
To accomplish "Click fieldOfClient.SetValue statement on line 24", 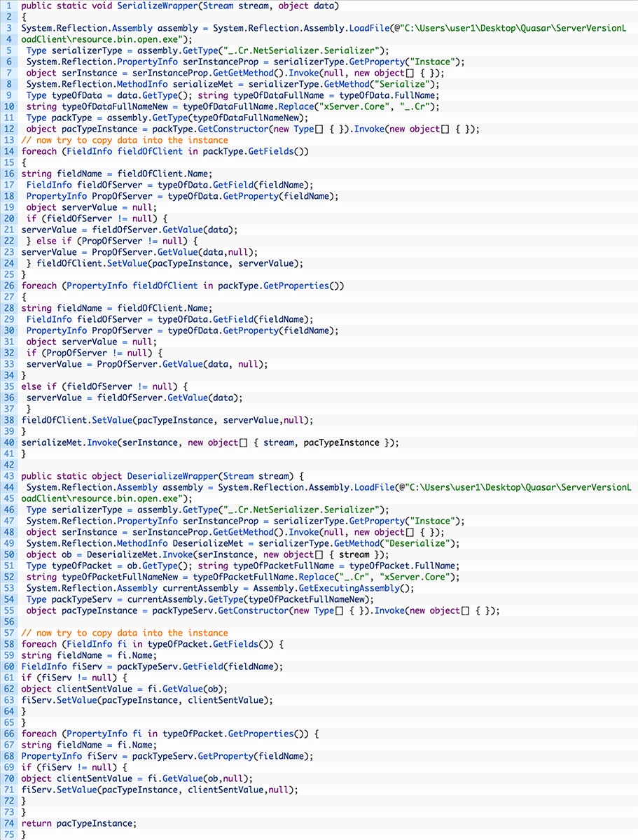I will pos(169,263).
